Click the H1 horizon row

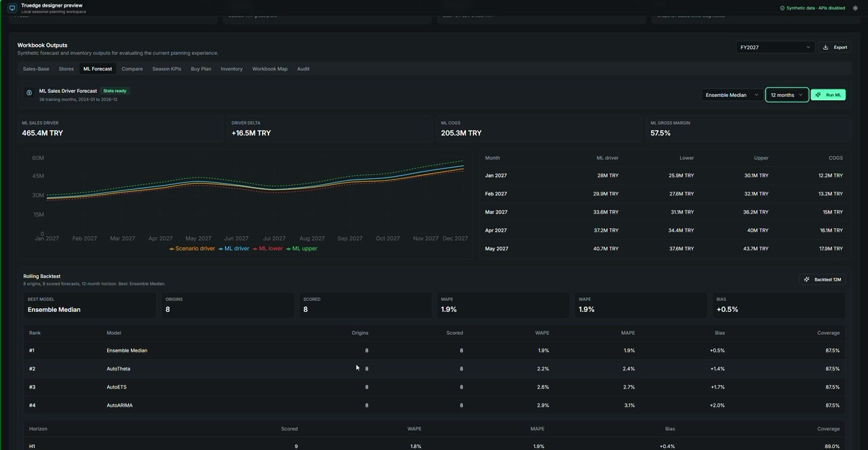434,446
